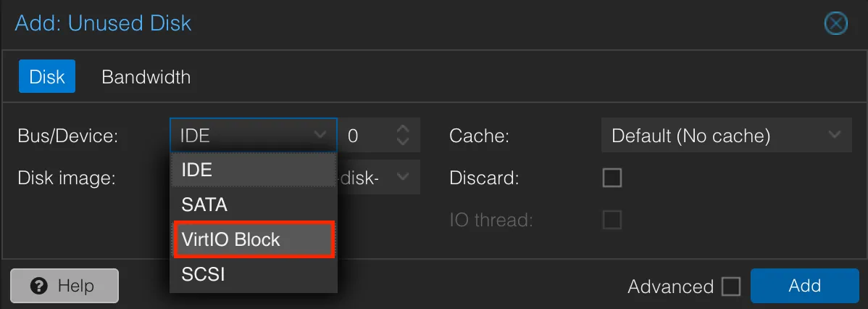The image size is (868, 309).
Task: Toggle the IO thread checkbox
Action: coord(612,220)
